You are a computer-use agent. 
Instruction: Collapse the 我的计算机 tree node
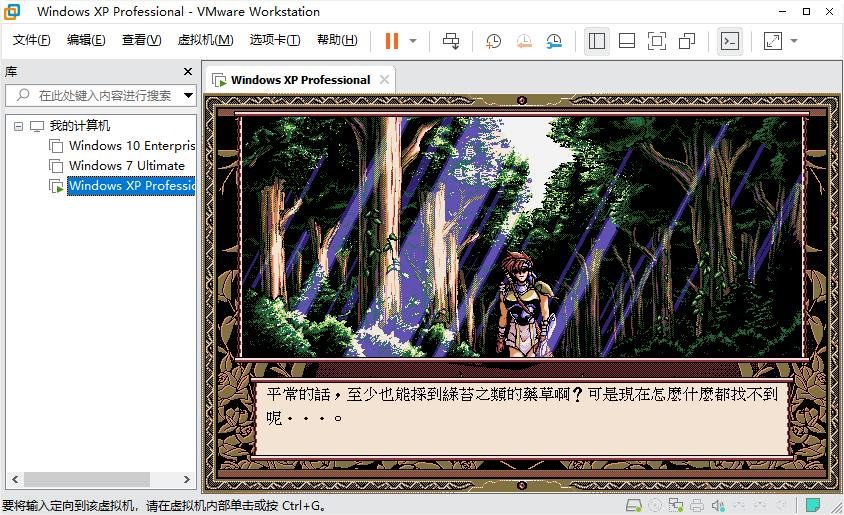[18, 126]
